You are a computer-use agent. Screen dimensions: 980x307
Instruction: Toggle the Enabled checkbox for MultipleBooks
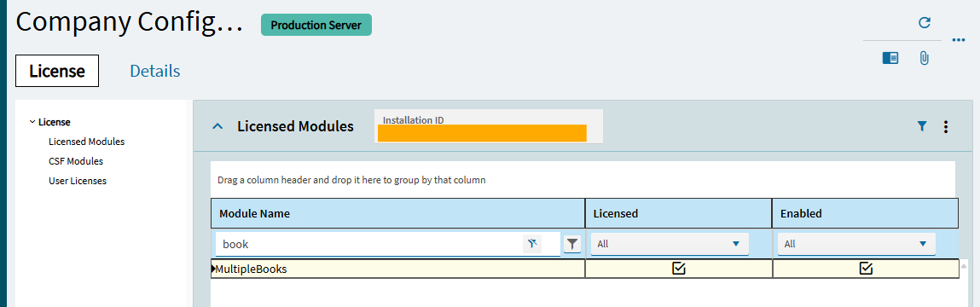(x=866, y=269)
